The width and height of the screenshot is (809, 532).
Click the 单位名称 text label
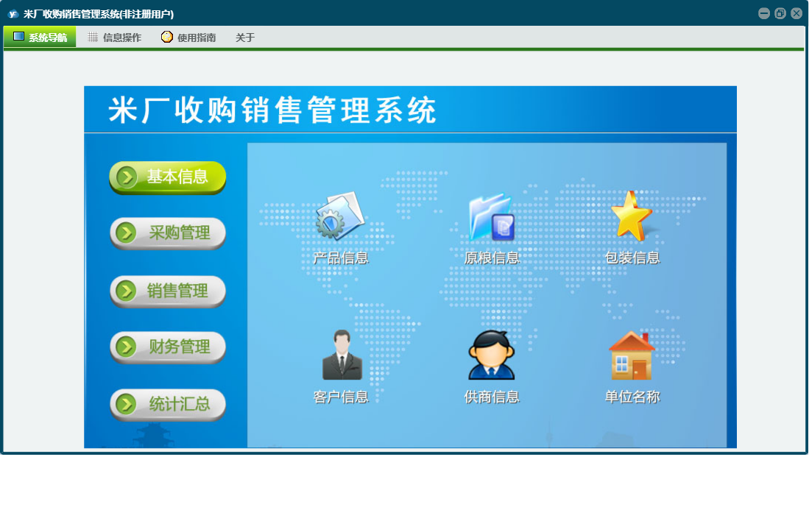pos(632,397)
